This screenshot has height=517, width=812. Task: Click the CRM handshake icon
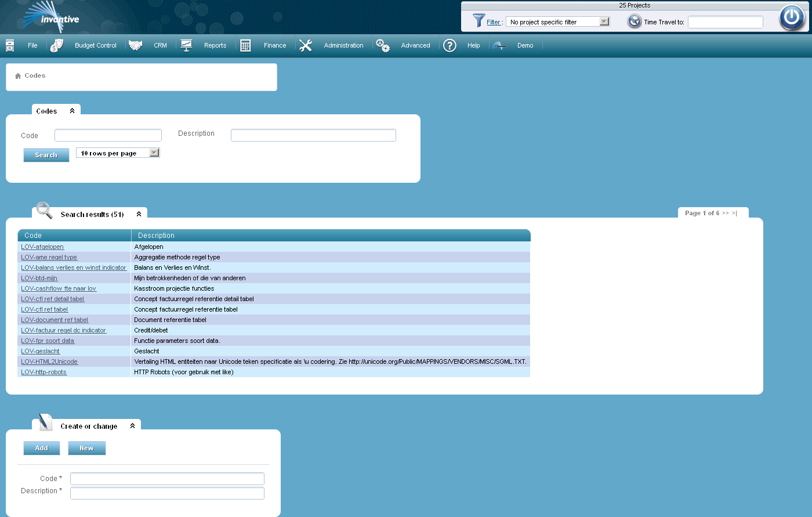pyautogui.click(x=136, y=45)
